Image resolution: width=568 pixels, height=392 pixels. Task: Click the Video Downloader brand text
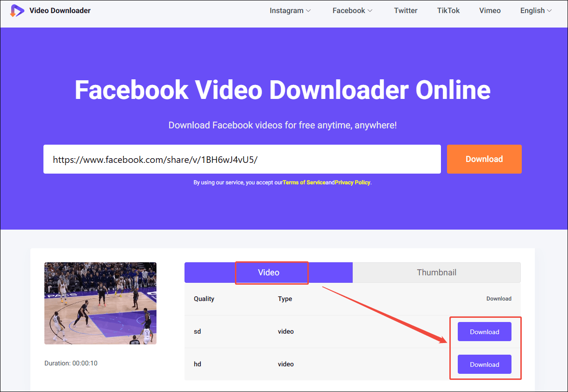click(x=60, y=10)
